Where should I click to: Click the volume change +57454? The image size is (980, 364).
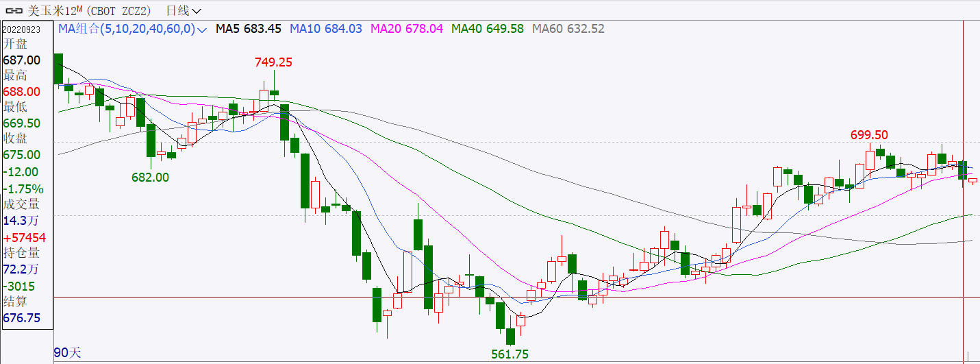[x=24, y=238]
